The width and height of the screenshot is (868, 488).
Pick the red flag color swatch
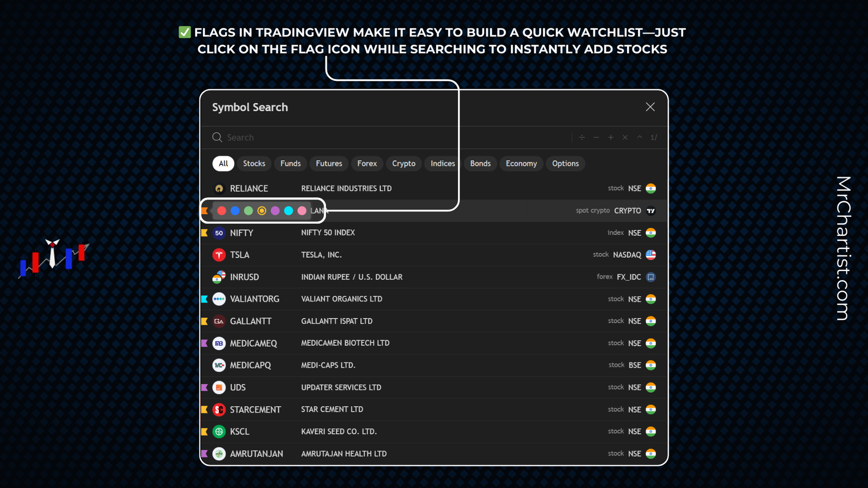coord(222,211)
